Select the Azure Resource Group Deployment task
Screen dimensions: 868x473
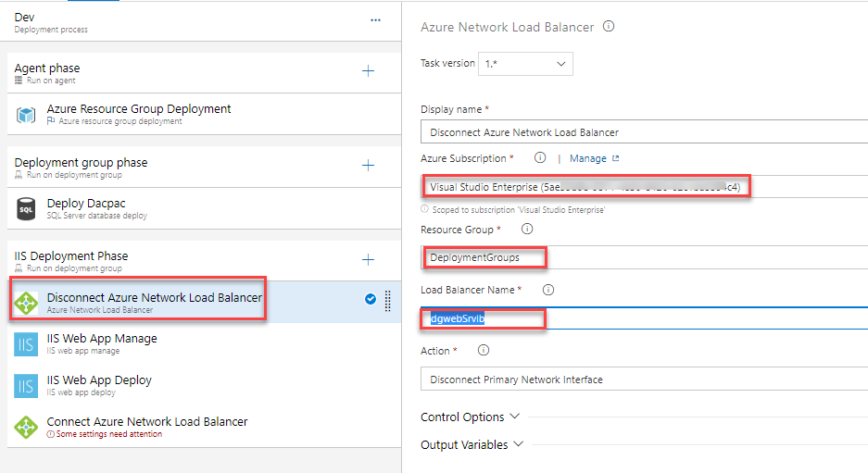205,114
